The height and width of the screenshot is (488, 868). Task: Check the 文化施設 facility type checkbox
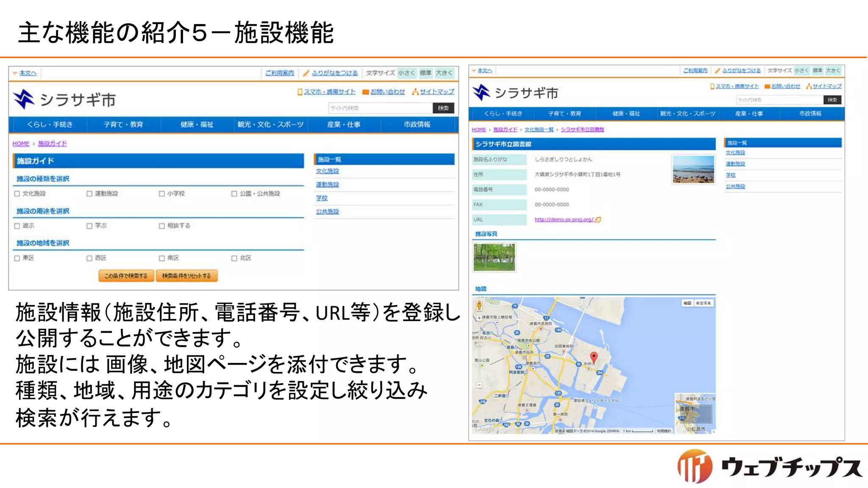[x=17, y=194]
